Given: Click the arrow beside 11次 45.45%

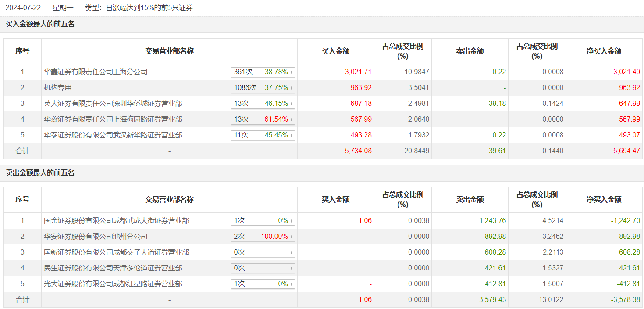Looking at the screenshot, I should point(292,135).
